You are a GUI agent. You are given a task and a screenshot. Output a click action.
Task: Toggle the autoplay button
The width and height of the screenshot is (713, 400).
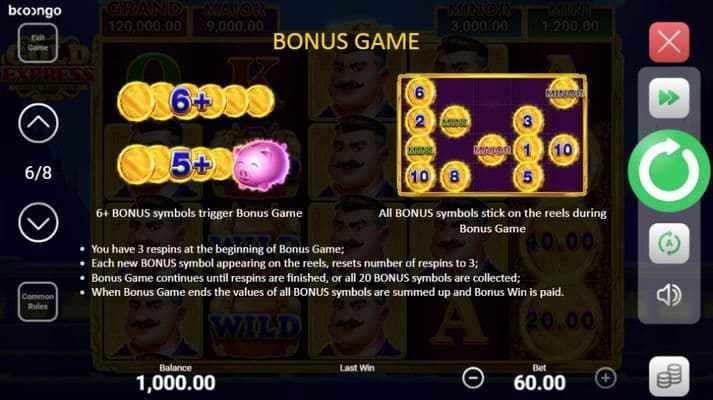(669, 244)
